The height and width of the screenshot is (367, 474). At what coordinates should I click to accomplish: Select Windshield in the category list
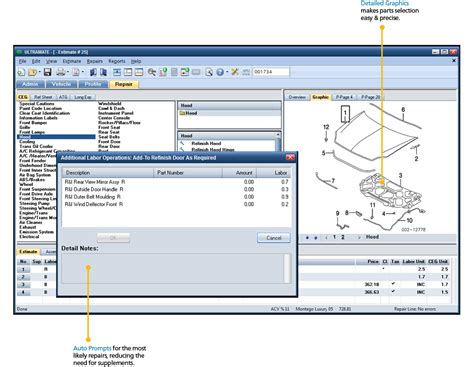(110, 104)
